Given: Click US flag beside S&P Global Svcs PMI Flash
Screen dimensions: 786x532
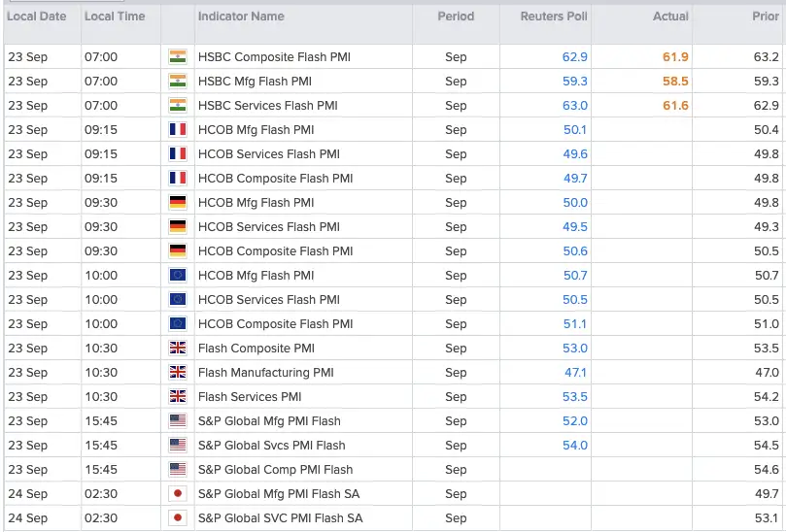Looking at the screenshot, I should tap(178, 446).
